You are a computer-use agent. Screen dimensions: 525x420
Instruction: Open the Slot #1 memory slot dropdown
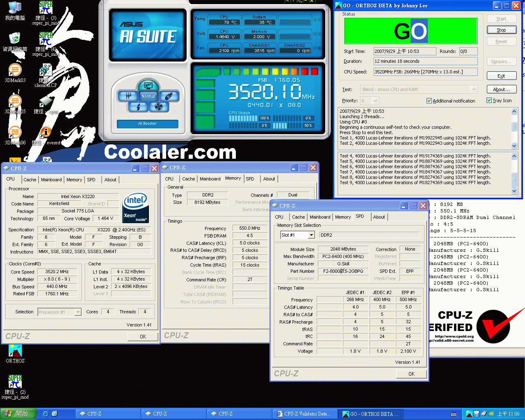(311, 235)
